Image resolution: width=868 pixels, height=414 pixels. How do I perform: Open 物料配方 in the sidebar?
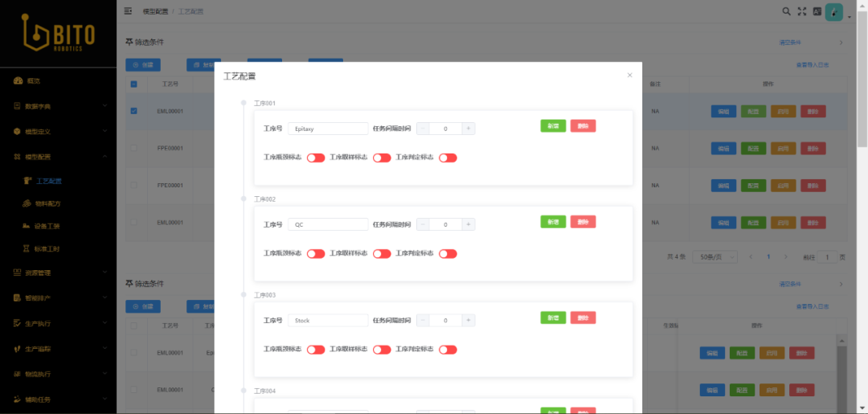(x=48, y=204)
